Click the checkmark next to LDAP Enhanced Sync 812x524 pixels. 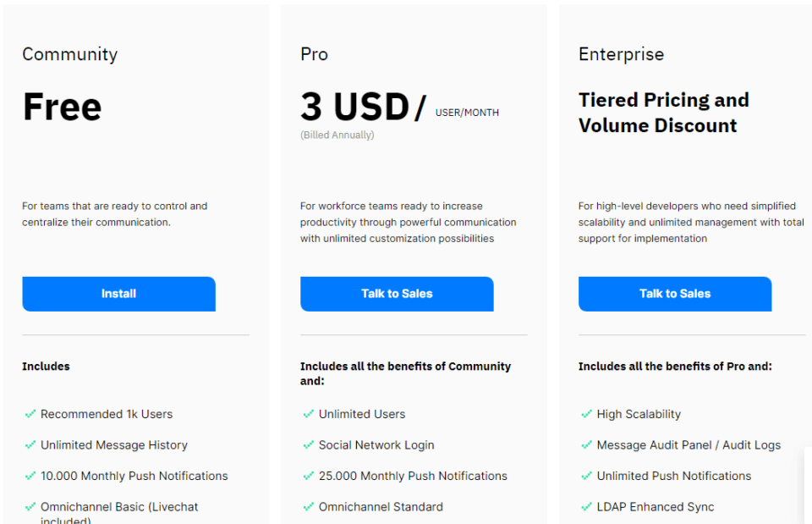pyautogui.click(x=587, y=507)
